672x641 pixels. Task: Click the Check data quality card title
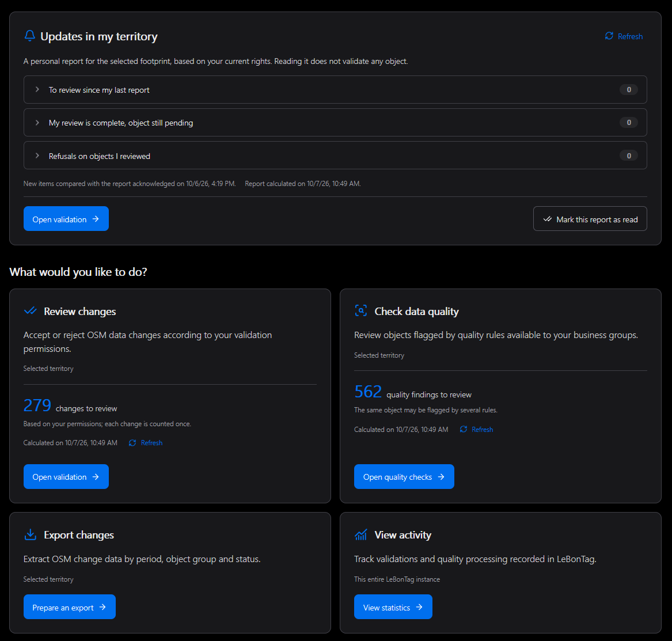[x=416, y=311]
